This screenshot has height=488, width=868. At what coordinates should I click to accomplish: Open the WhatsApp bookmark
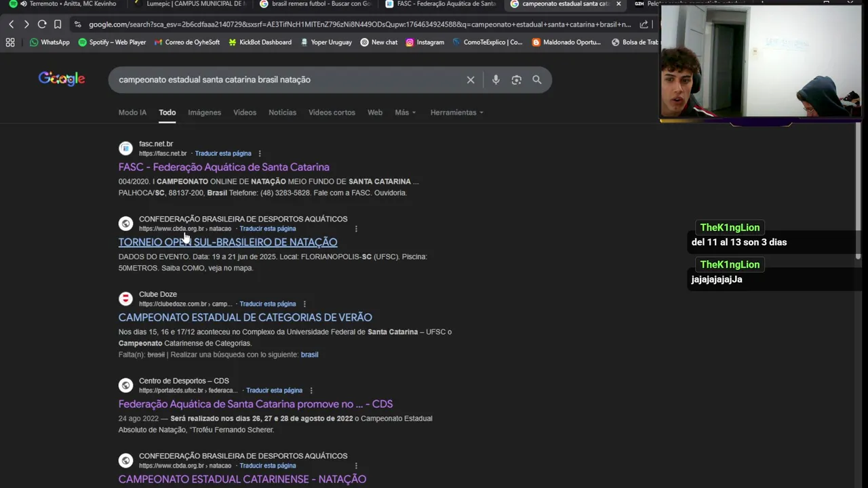click(50, 42)
